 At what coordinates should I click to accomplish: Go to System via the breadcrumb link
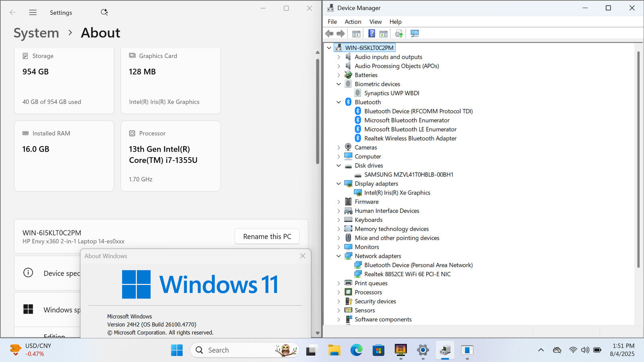coord(36,33)
